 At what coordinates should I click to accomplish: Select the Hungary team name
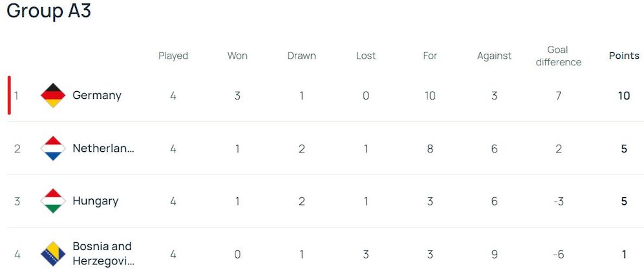point(96,201)
